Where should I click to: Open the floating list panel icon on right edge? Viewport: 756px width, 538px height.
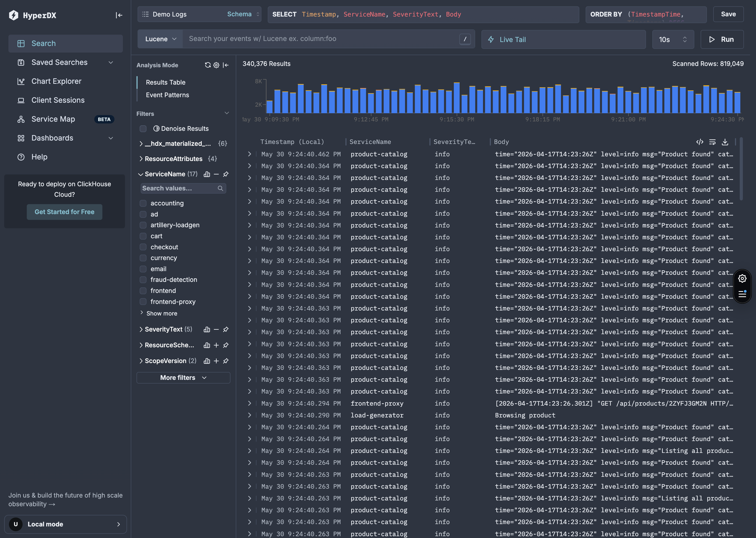(742, 294)
